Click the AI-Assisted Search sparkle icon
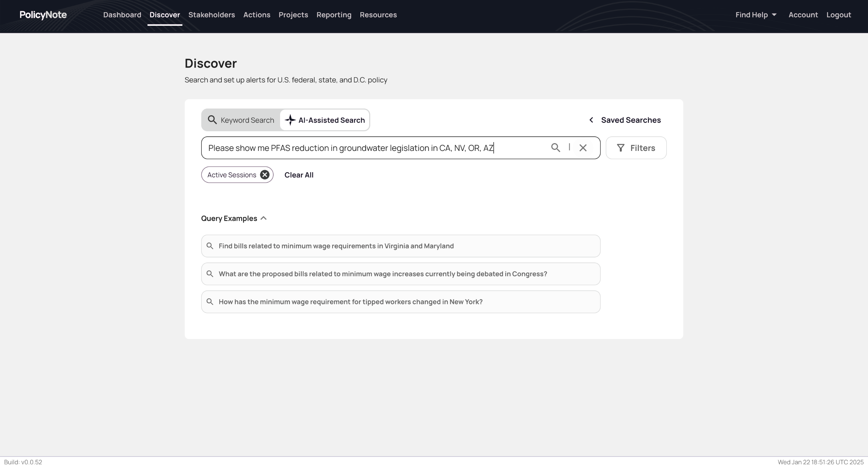The width and height of the screenshot is (868, 467). [290, 120]
